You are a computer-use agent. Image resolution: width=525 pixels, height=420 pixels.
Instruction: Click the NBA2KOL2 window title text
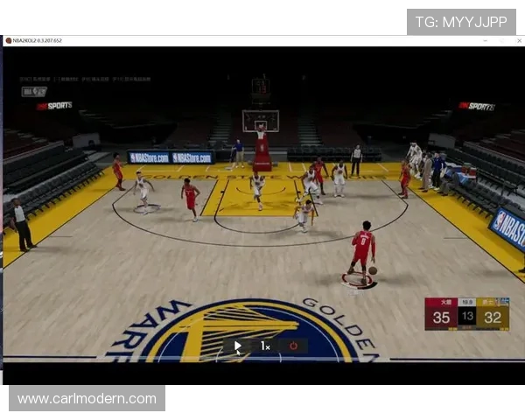37,40
